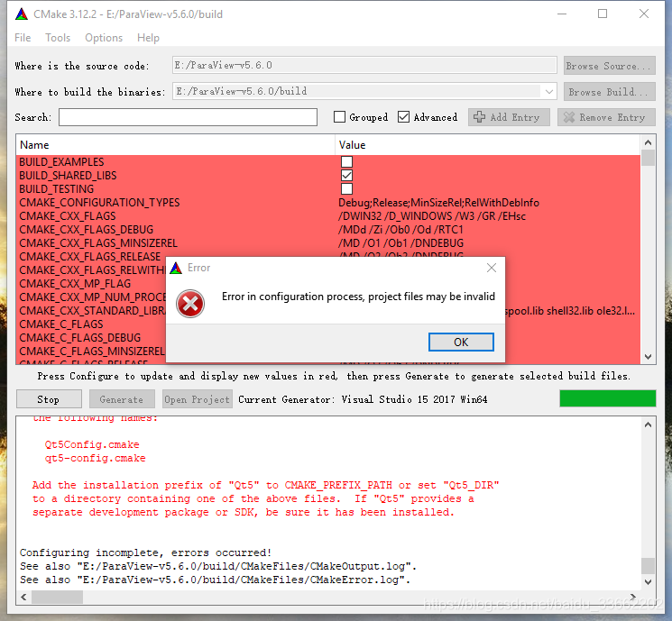
Task: Click the red error X icon in the dialog
Action: pyautogui.click(x=190, y=304)
